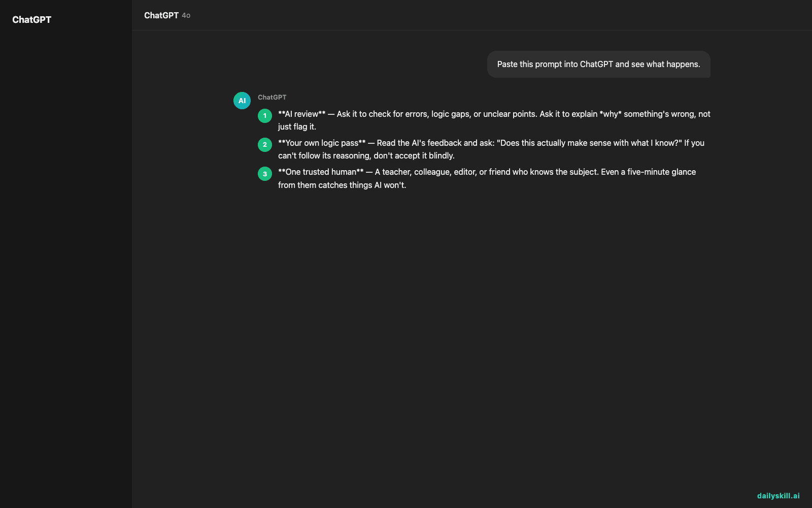Click the green number 2 badge
Viewport: 812px width, 508px height.
(x=265, y=145)
